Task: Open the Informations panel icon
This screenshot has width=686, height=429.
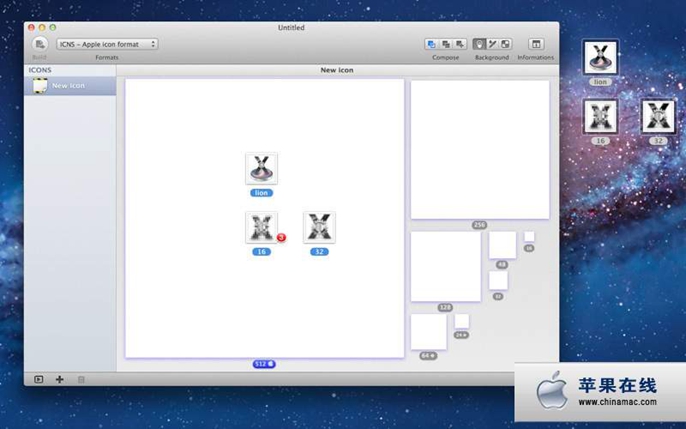Action: click(535, 44)
